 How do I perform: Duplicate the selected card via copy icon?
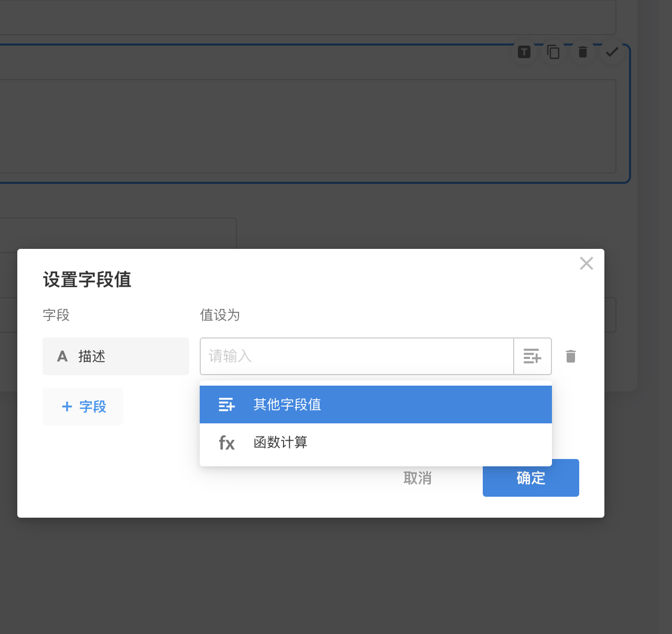pyautogui.click(x=554, y=52)
